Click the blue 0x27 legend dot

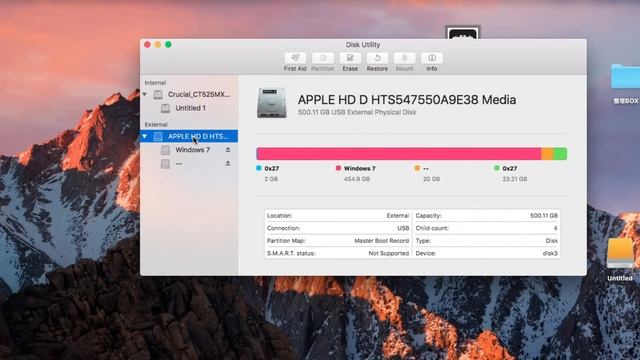pos(259,168)
